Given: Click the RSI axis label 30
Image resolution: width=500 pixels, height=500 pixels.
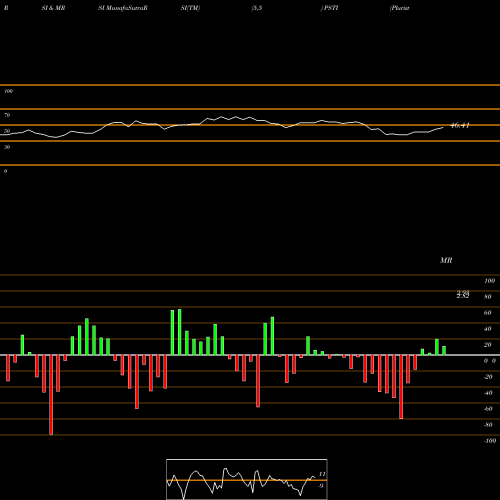Looking at the screenshot, I should pos(7,147).
